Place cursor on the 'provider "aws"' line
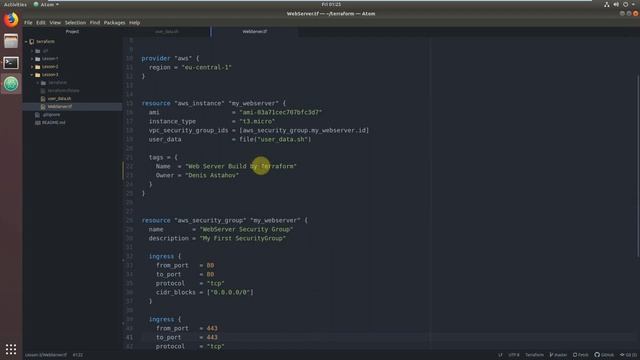Viewport: 640px width, 360px height. click(x=171, y=58)
